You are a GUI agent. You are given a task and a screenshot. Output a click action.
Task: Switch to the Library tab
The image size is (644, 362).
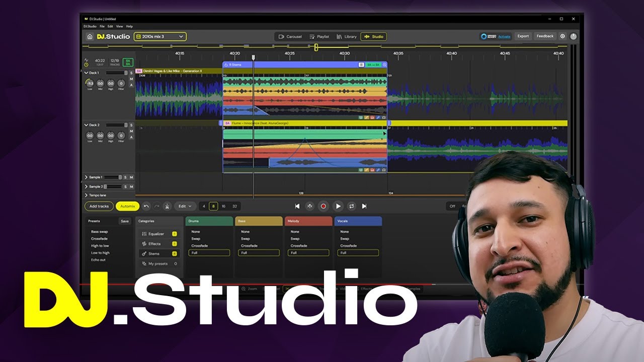(x=347, y=37)
